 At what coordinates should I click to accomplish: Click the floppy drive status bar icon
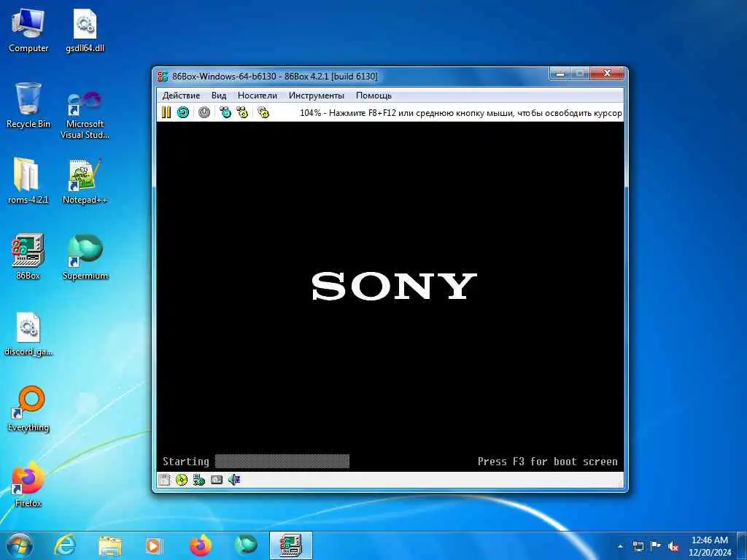coord(164,480)
